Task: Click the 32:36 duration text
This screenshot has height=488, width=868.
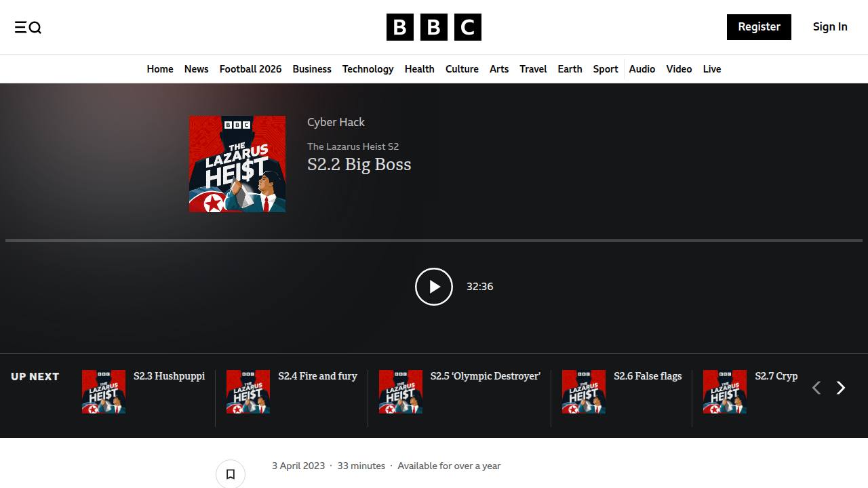Action: [x=479, y=287]
